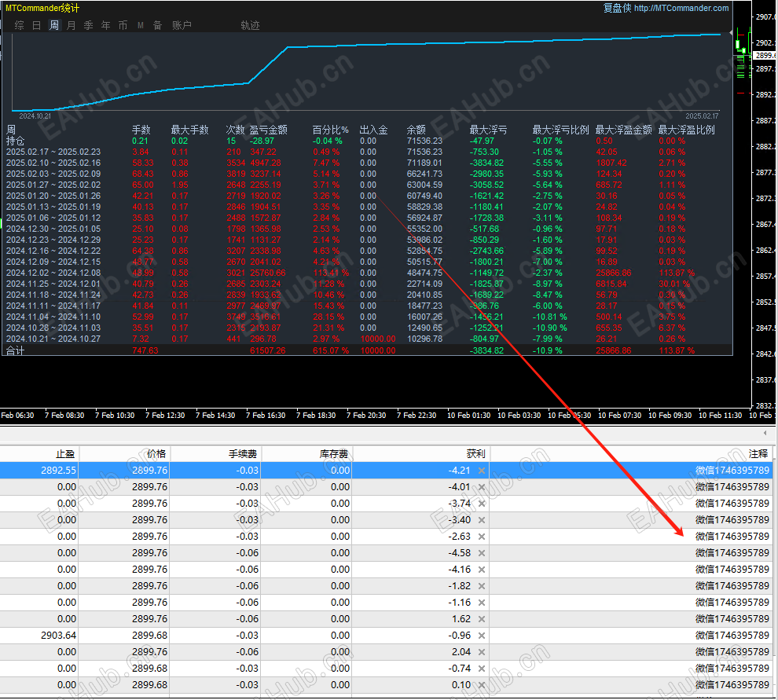Screen dimensions: 778x700
Task: Sort by the 止盈 column header
Action: click(39, 453)
